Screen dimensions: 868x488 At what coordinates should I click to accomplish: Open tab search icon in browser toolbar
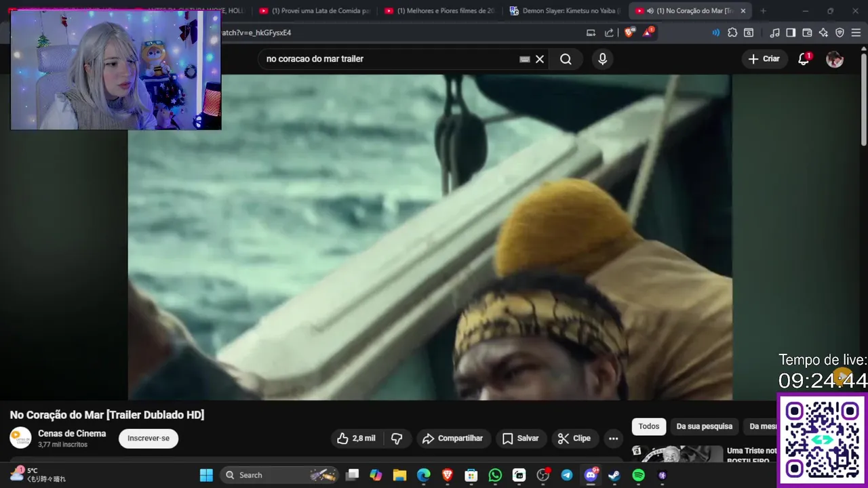749,33
